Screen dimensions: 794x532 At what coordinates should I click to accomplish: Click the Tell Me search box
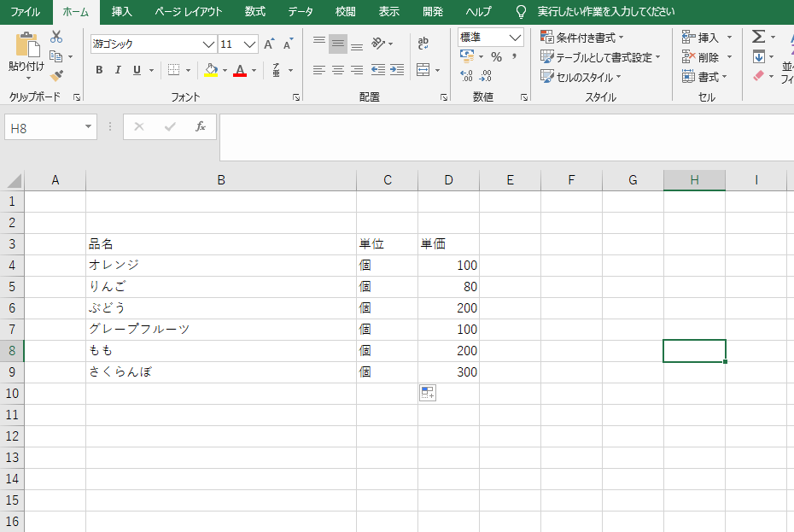605,12
